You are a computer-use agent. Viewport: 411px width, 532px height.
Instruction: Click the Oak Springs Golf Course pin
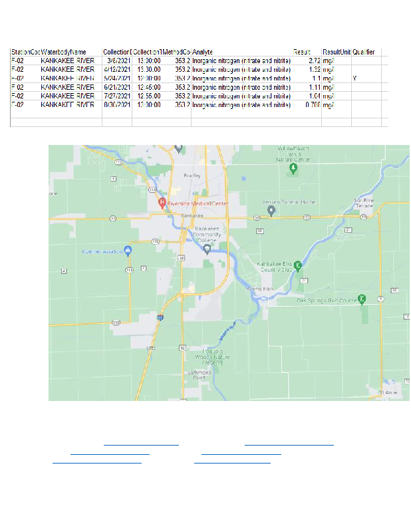point(362,298)
